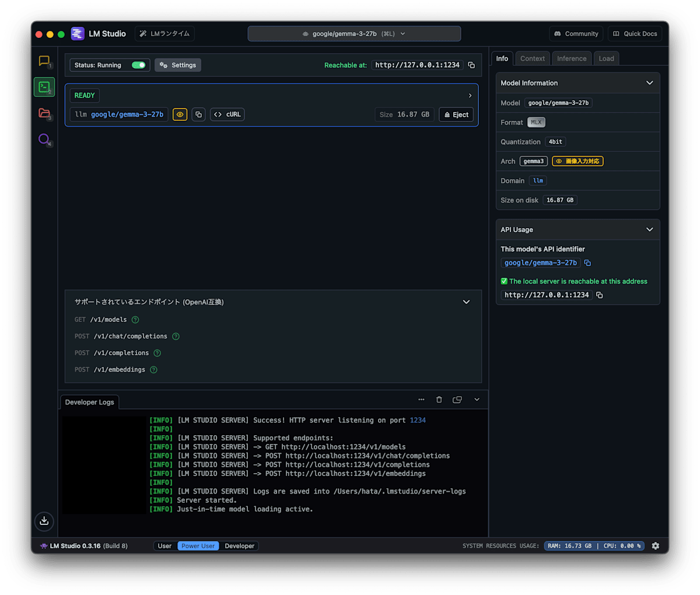Click the 画像入力対応 vision badge

(577, 161)
